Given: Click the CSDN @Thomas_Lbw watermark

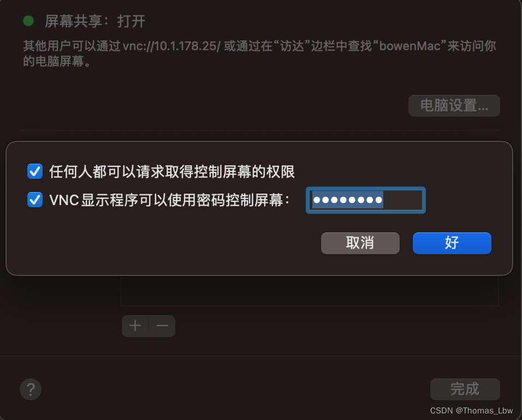Looking at the screenshot, I should pos(471,411).
